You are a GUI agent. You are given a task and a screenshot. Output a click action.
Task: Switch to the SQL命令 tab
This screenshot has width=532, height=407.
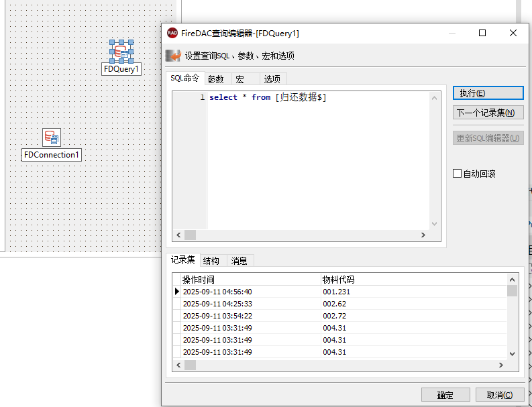pos(185,78)
